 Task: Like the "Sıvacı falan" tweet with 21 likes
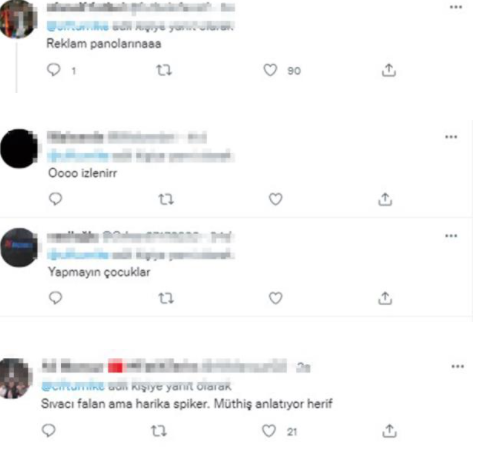(x=269, y=431)
